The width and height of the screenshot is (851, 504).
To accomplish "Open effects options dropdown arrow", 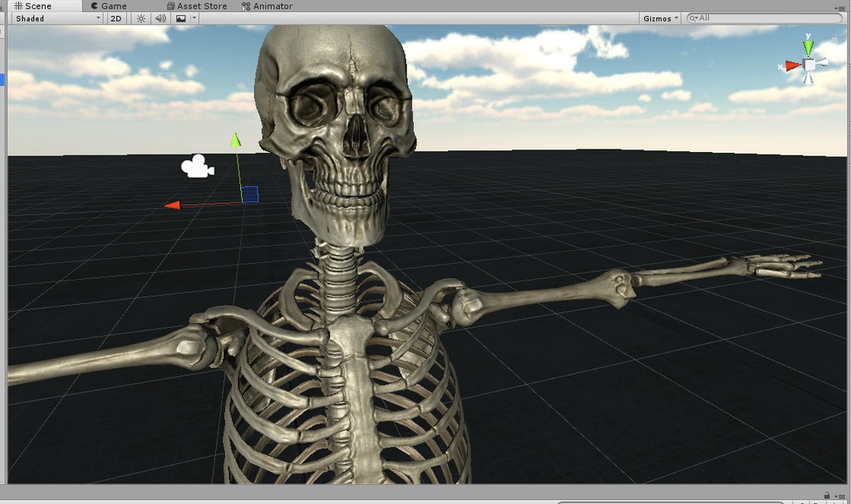I will (x=194, y=18).
